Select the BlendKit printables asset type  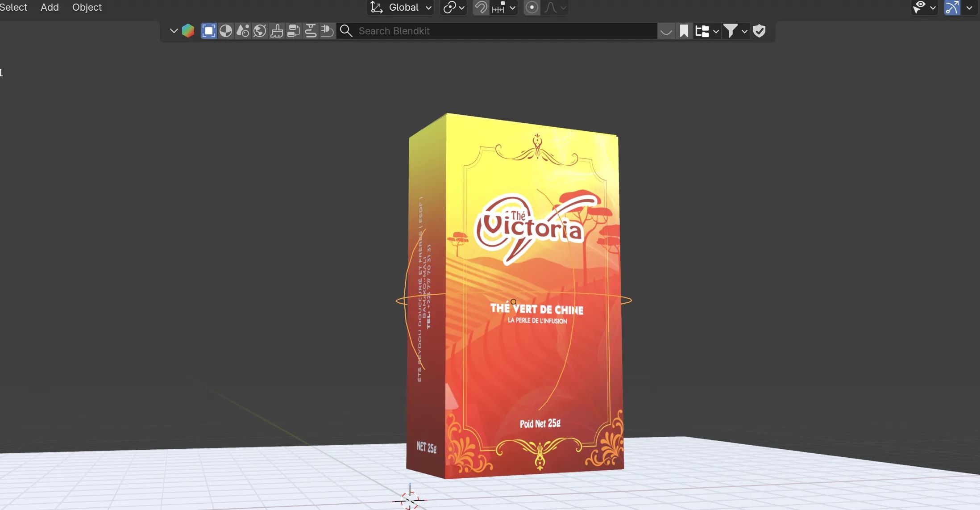(311, 31)
